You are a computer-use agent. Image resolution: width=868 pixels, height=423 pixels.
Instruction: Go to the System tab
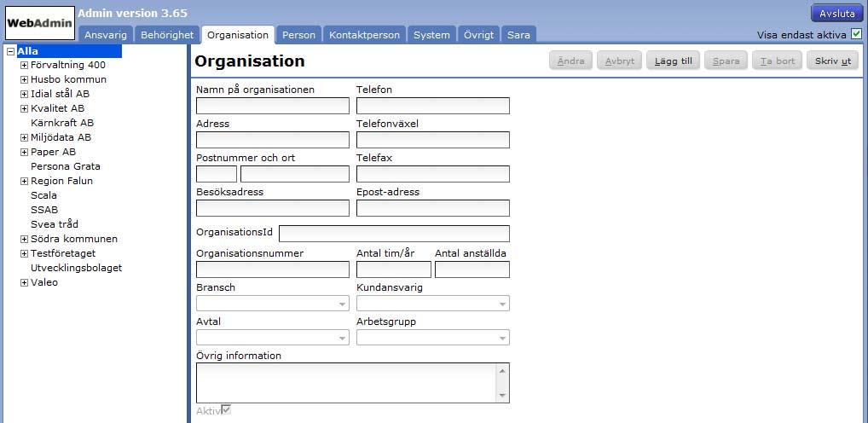[x=431, y=35]
